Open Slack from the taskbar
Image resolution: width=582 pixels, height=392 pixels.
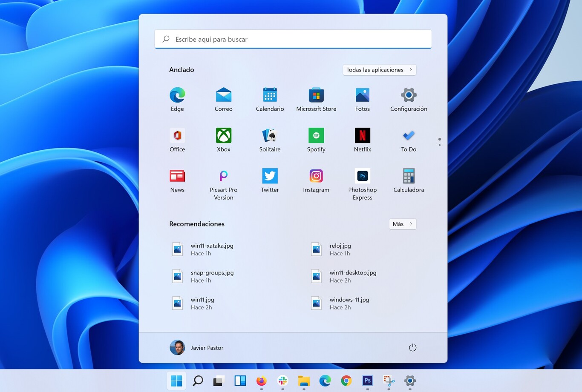point(282,381)
